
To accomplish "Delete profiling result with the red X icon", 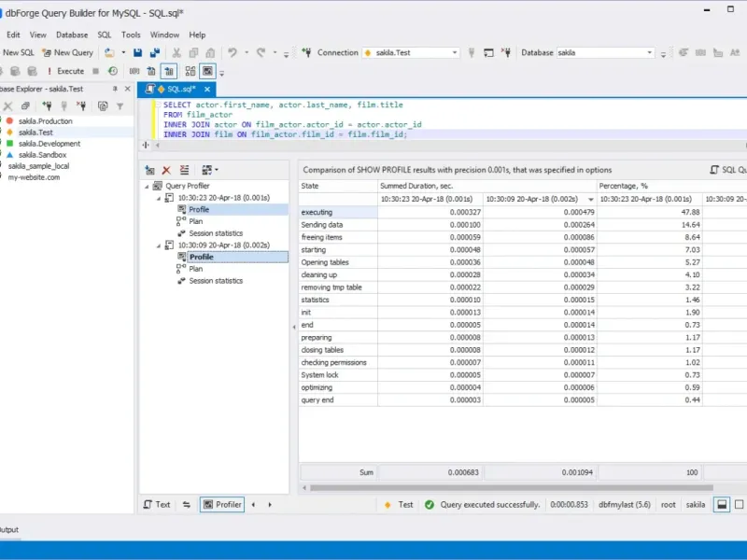I will pyautogui.click(x=166, y=170).
